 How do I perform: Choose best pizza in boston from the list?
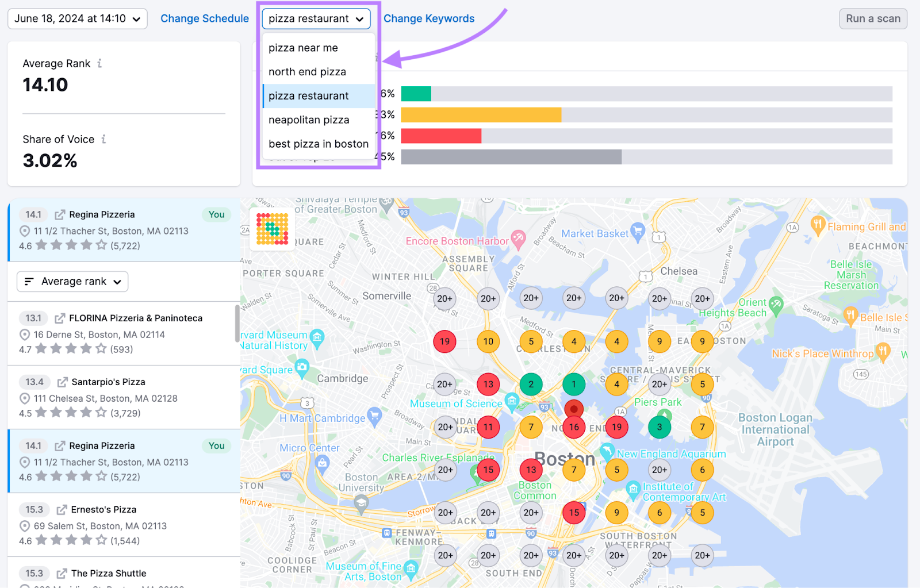pos(317,144)
